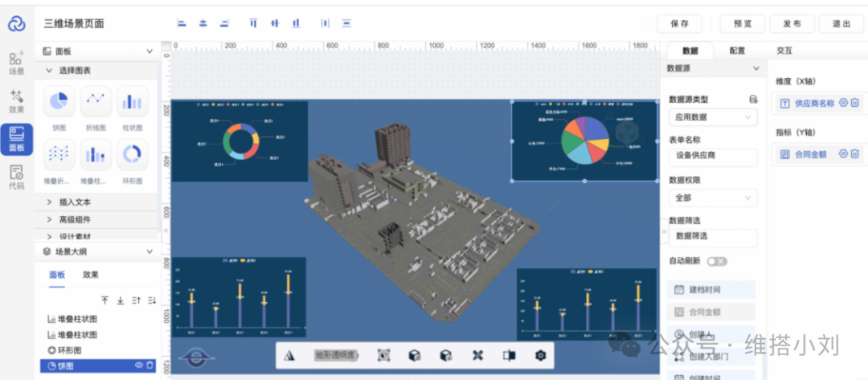
Task: Open the 数据权限 dropdown showing 全部
Action: 713,198
